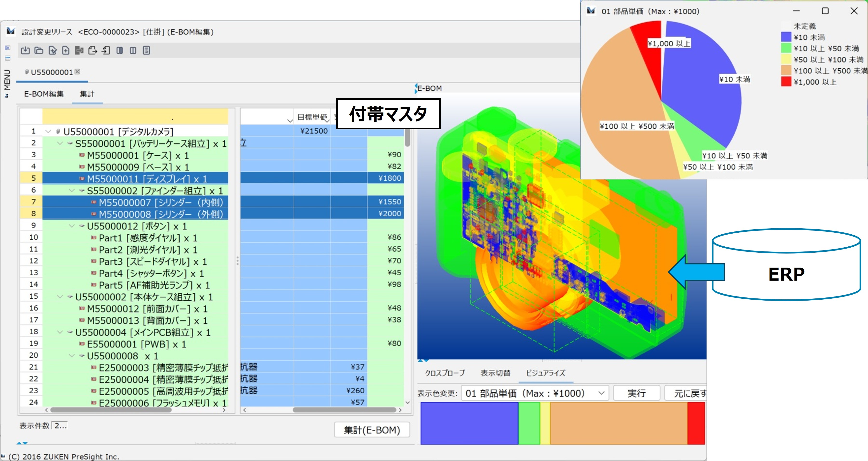The width and height of the screenshot is (868, 461).
Task: Collapse the S55000002 [ファインダー組立] node
Action: click(72, 190)
